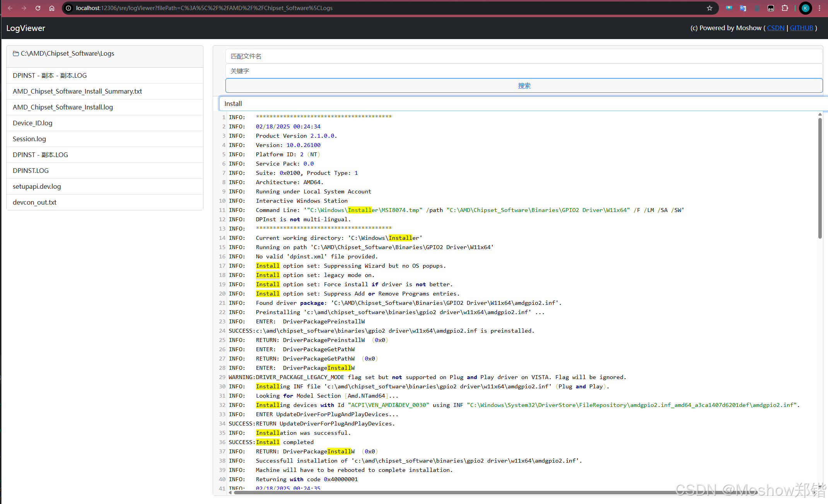Open AMD_Chipset_Software_Install_Summary.txt
This screenshot has width=828, height=504.
pyautogui.click(x=105, y=91)
